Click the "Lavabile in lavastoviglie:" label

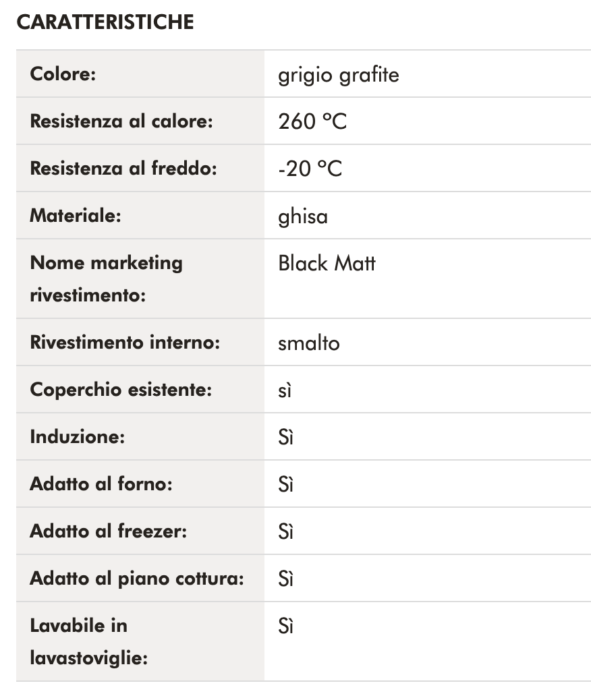coord(88,641)
